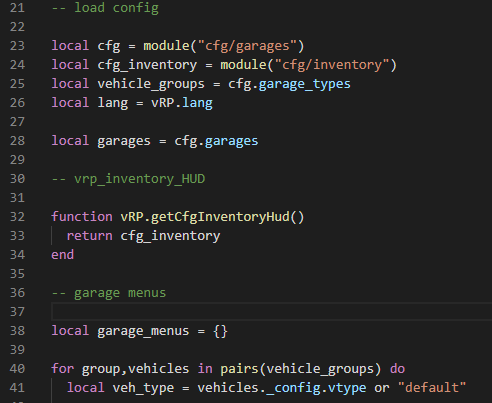Screen dimensions: 492x403
Task: Click line number 40 in the gutter
Action: tap(17, 369)
